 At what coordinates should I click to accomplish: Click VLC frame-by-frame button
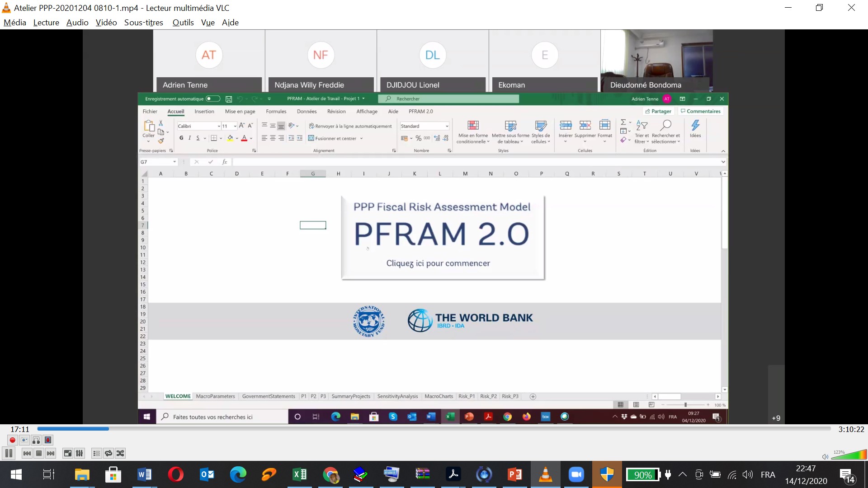pos(48,440)
